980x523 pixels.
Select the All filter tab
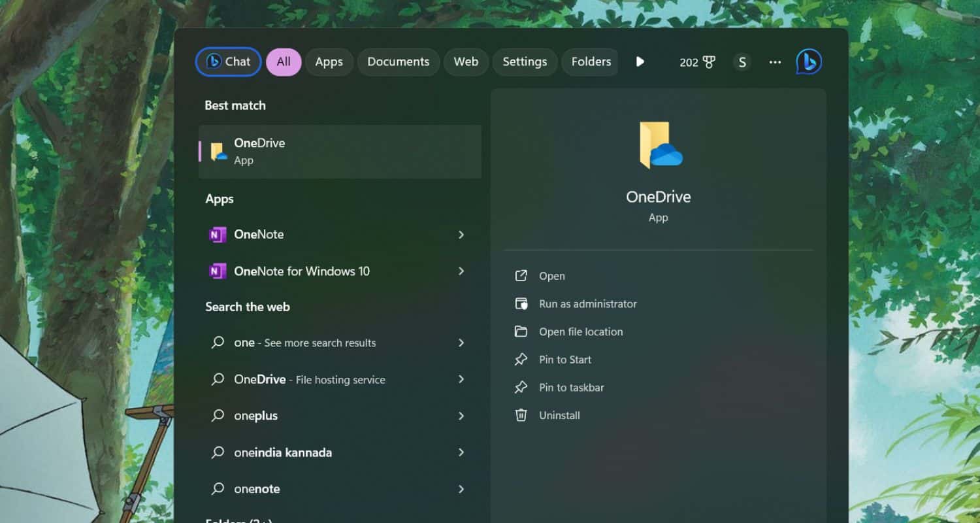pyautogui.click(x=284, y=62)
